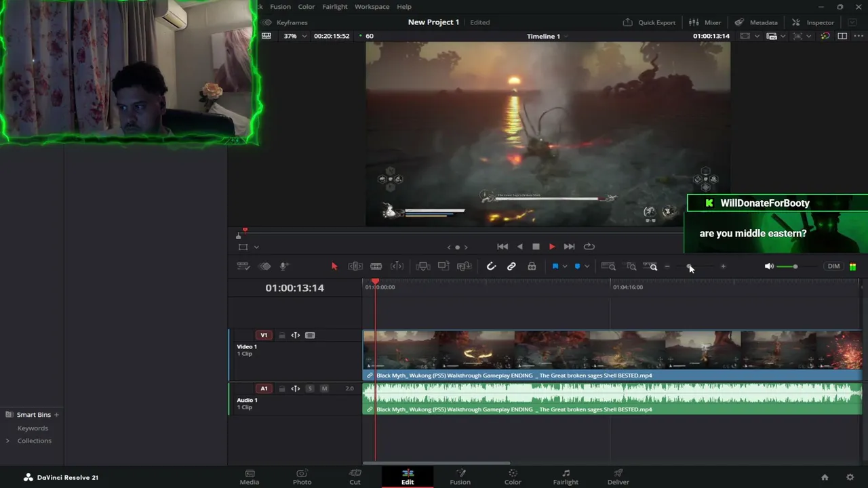Solo the Audio 1 track
Screen dimensions: 868x488
[310, 388]
